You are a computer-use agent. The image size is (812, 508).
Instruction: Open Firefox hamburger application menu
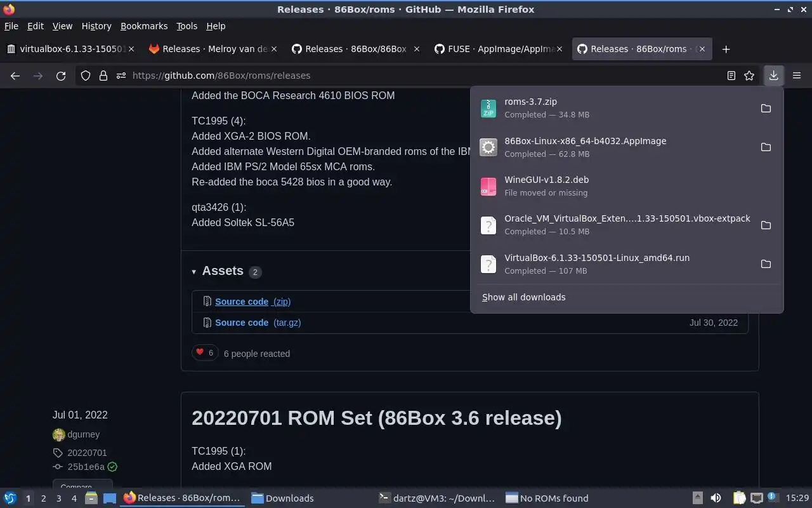(x=797, y=76)
